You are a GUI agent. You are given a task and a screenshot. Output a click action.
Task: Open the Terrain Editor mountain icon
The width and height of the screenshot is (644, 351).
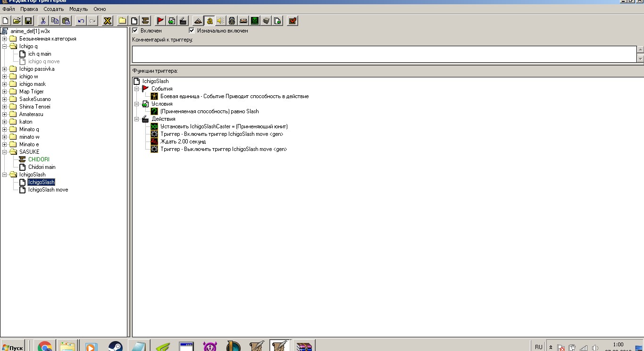click(x=198, y=21)
